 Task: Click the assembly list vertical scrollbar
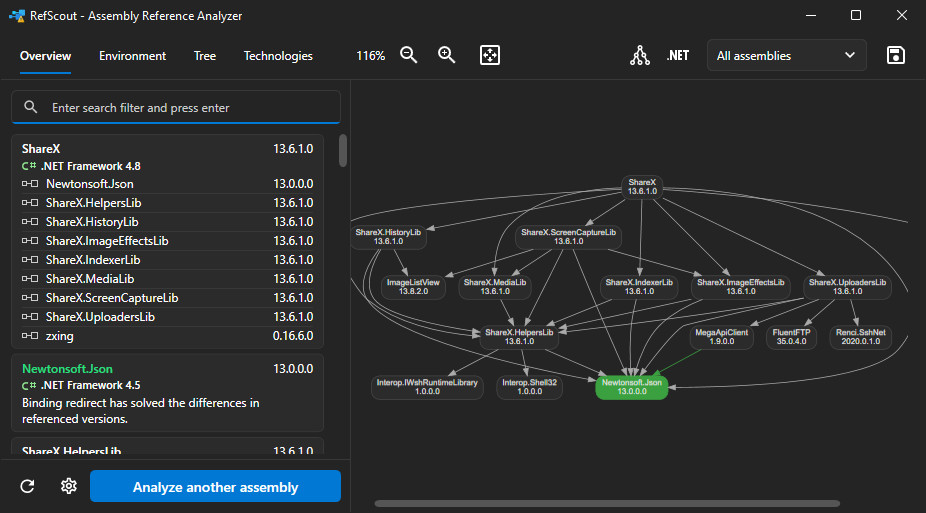[343, 151]
